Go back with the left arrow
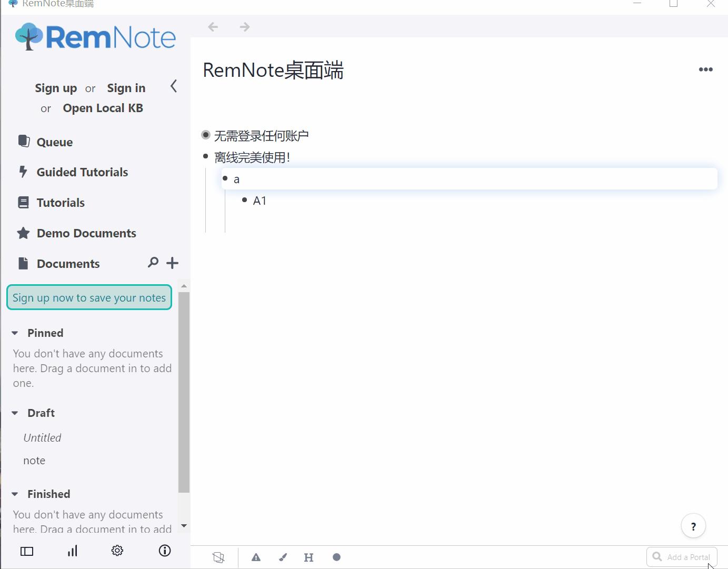728x569 pixels. tap(213, 27)
